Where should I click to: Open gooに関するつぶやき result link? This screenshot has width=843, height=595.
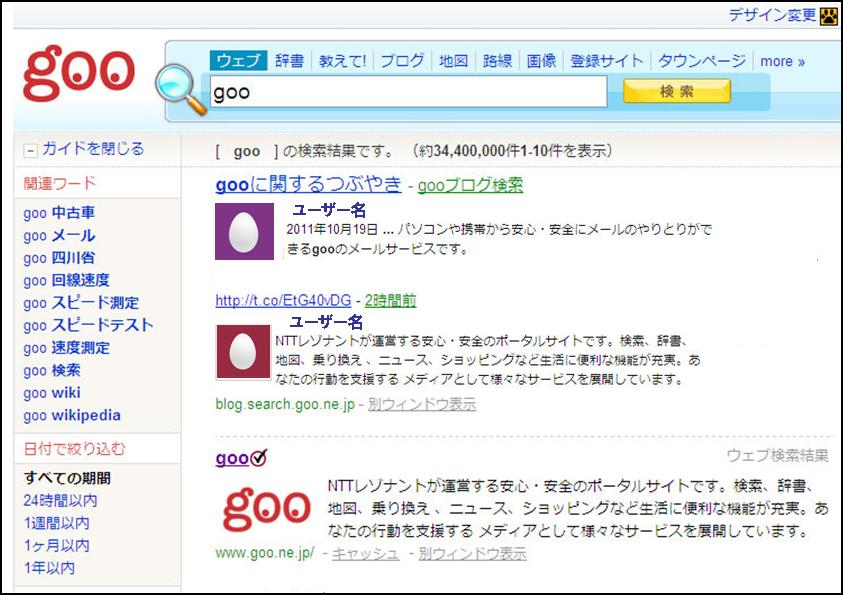tap(308, 184)
